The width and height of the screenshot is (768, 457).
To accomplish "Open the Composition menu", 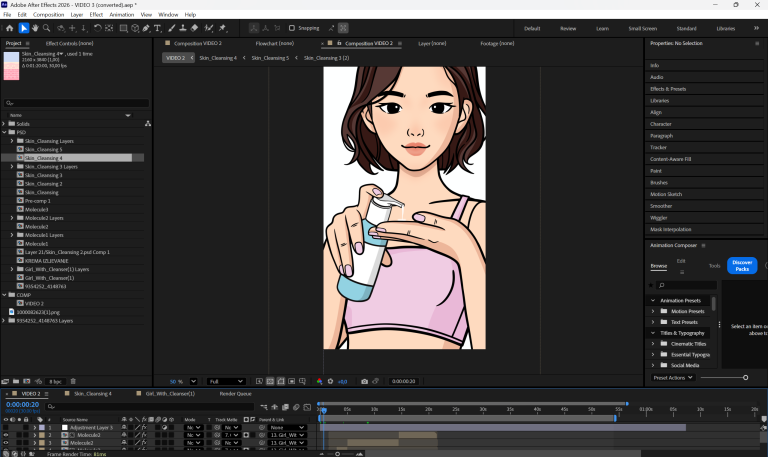I will (48, 15).
